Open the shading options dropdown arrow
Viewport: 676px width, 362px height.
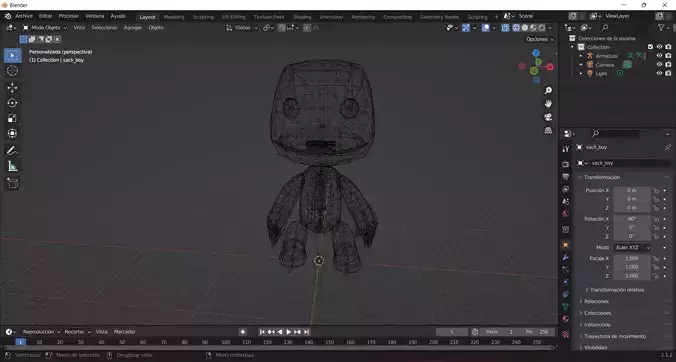(x=550, y=28)
